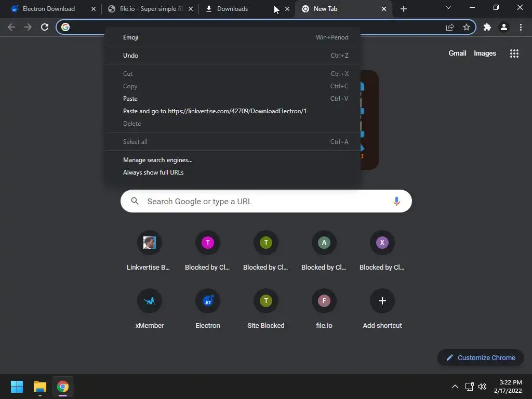Open the magenta T Blocked shortcut
Image resolution: width=532 pixels, height=399 pixels.
coord(208,251)
